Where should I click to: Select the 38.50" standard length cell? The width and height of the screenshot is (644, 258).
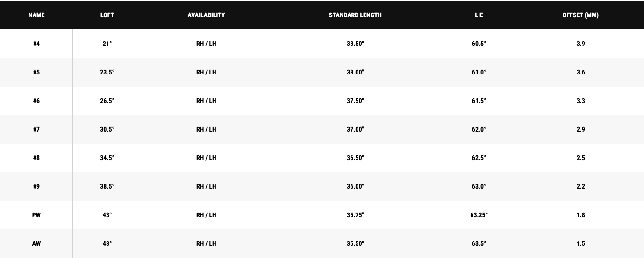pyautogui.click(x=355, y=44)
